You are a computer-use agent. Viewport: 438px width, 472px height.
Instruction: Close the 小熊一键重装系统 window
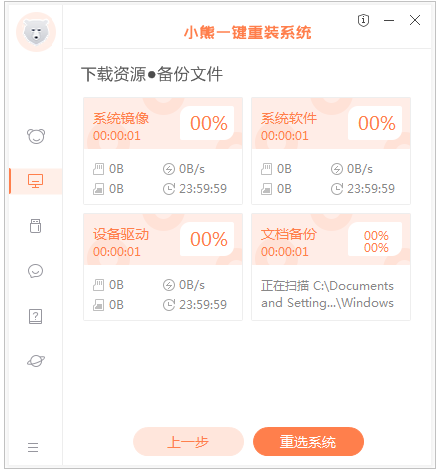click(x=415, y=20)
